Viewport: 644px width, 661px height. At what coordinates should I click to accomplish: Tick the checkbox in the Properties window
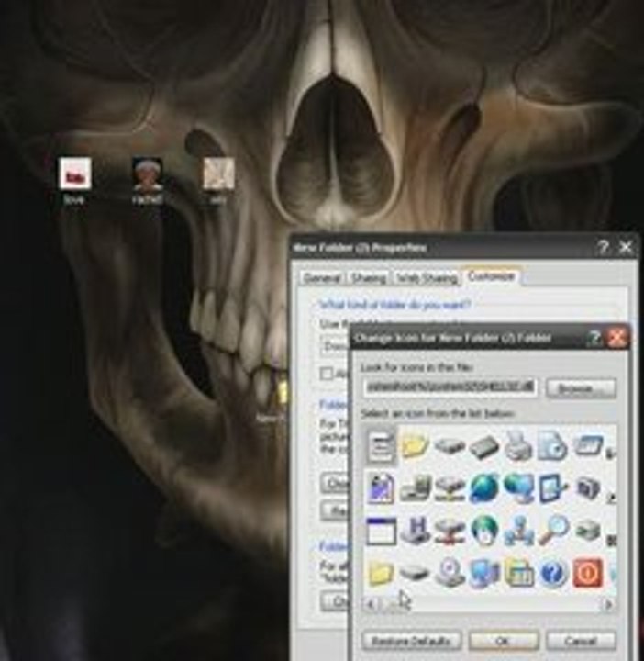pyautogui.click(x=327, y=373)
